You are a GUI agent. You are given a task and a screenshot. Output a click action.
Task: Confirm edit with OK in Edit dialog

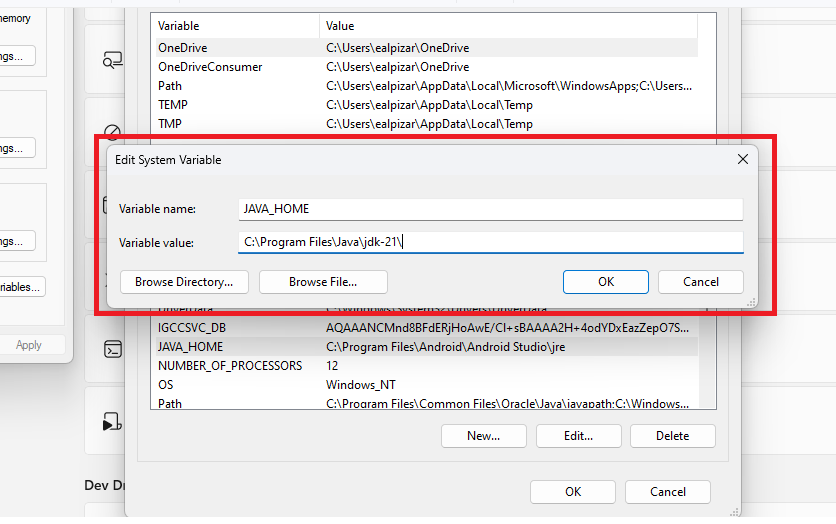coord(605,282)
